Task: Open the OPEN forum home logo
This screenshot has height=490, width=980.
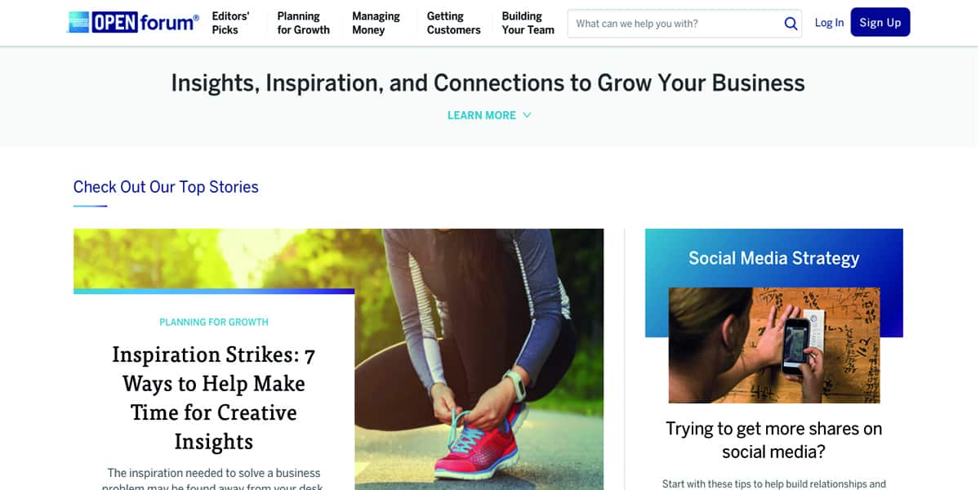Action: coord(134,23)
